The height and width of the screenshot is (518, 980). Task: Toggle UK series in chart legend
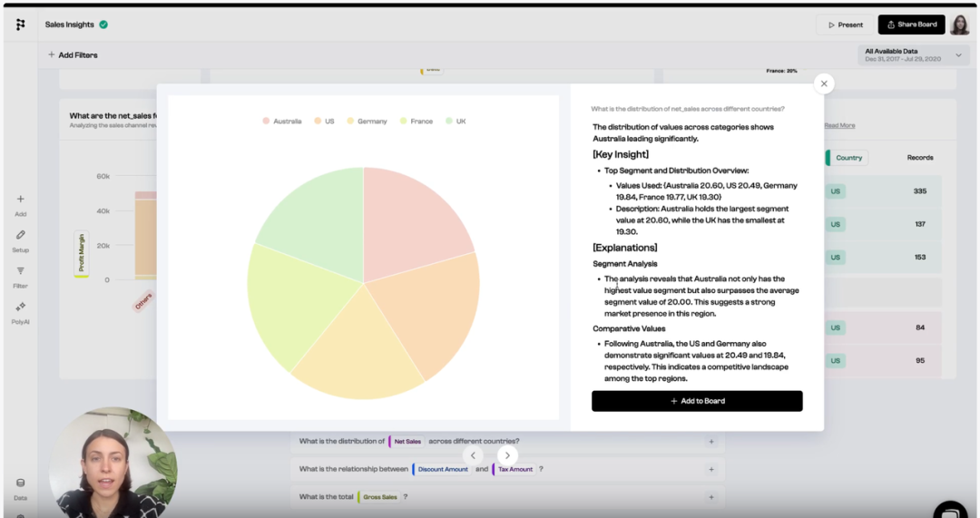click(456, 121)
